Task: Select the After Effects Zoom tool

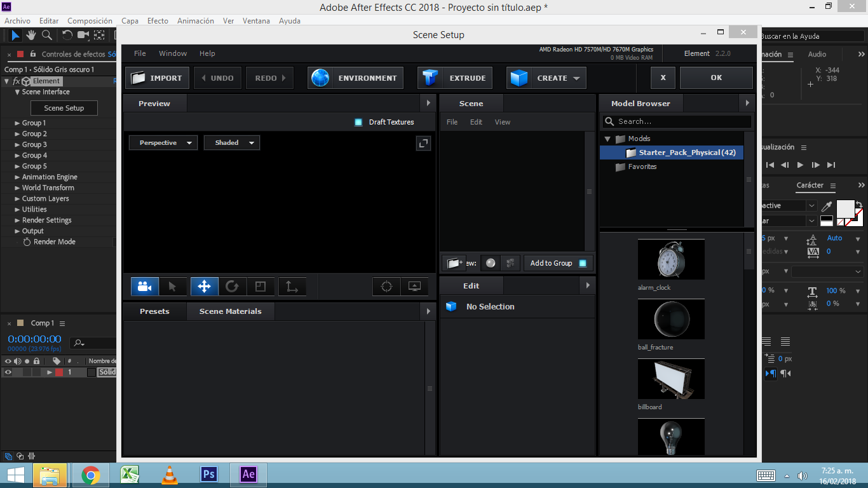Action: pyautogui.click(x=47, y=36)
